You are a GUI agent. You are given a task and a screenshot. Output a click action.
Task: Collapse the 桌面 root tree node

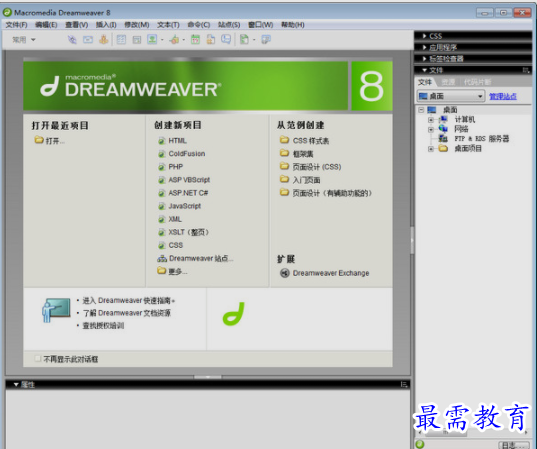pos(421,110)
